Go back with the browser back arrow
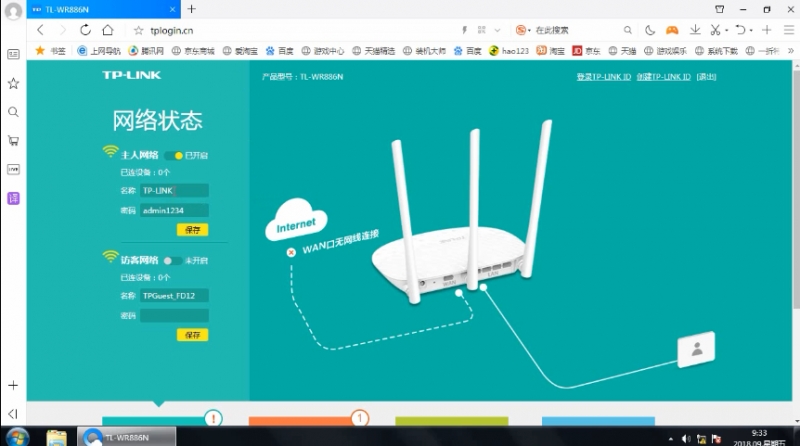This screenshot has height=446, width=800. point(40,30)
